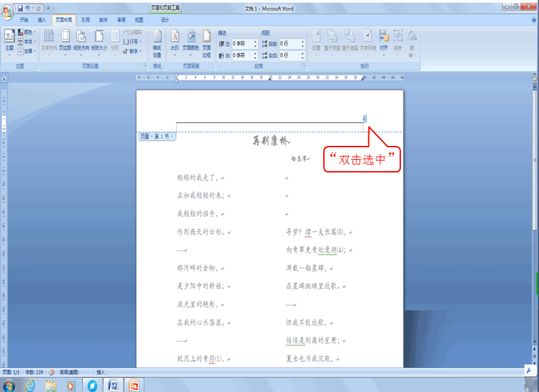
Task: Open theme 效果 effects dropdown
Action: 27,51
